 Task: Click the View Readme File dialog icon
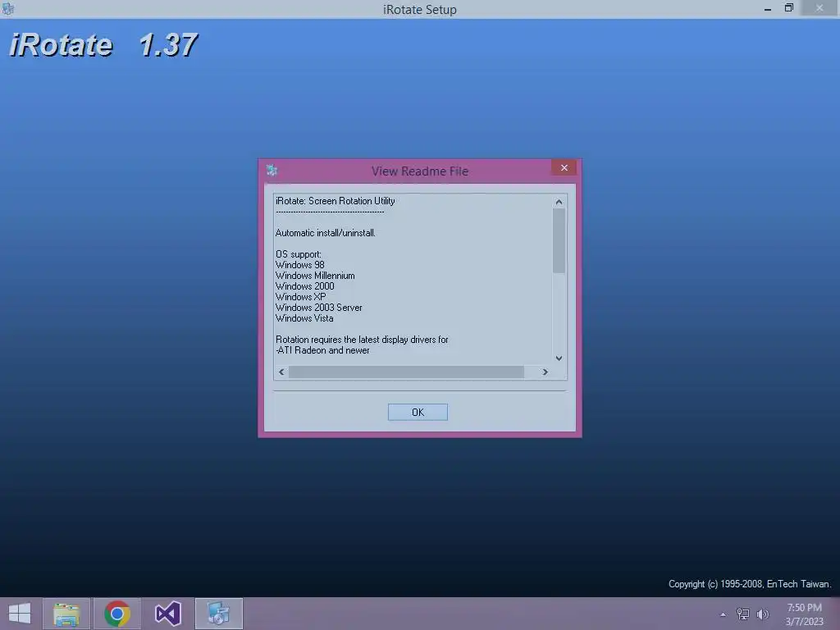click(272, 171)
